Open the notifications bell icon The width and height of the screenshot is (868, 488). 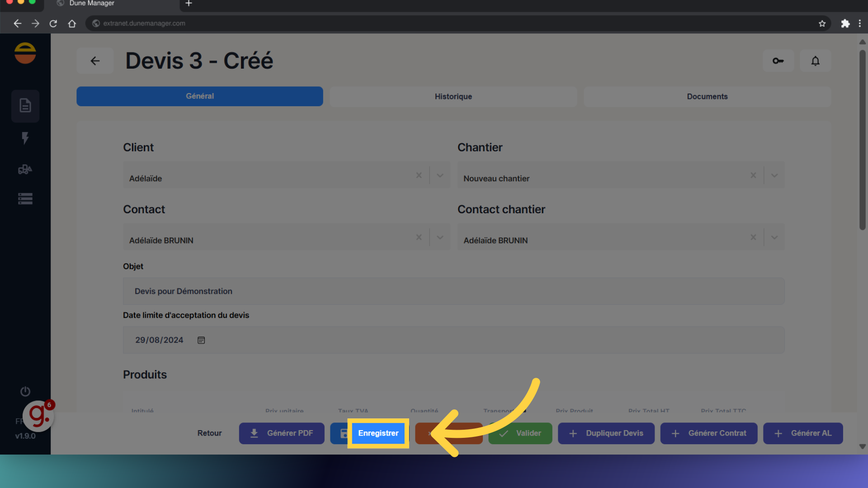(815, 61)
